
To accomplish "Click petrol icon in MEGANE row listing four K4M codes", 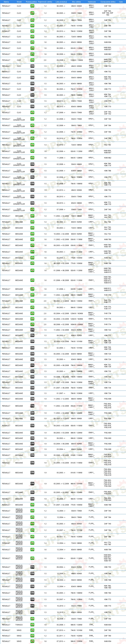I will pos(32,280).
